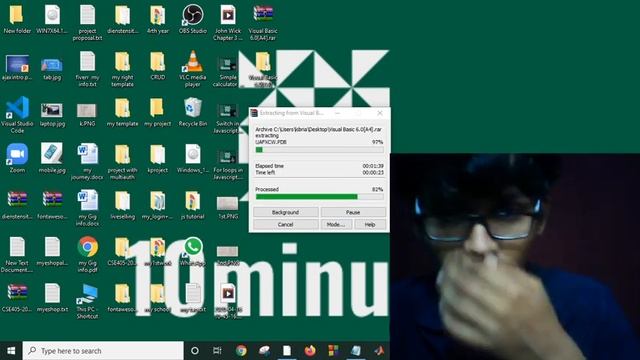The height and width of the screenshot is (360, 640).
Task: Select the js tutorial folder
Action: (193, 205)
